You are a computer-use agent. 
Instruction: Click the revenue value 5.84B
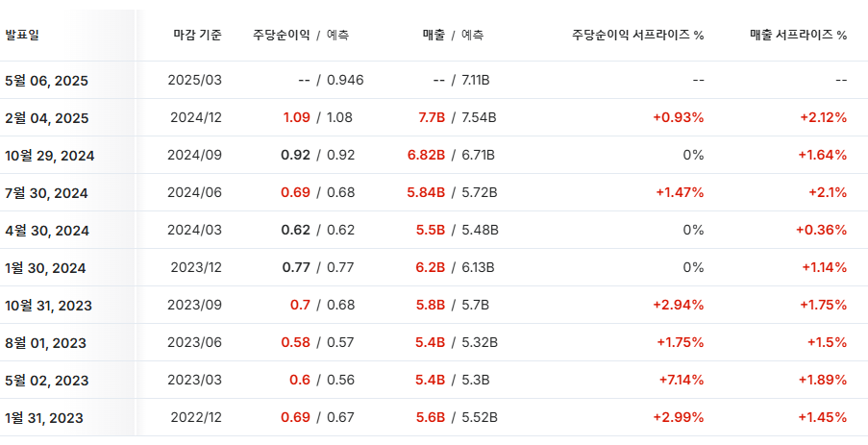[426, 192]
